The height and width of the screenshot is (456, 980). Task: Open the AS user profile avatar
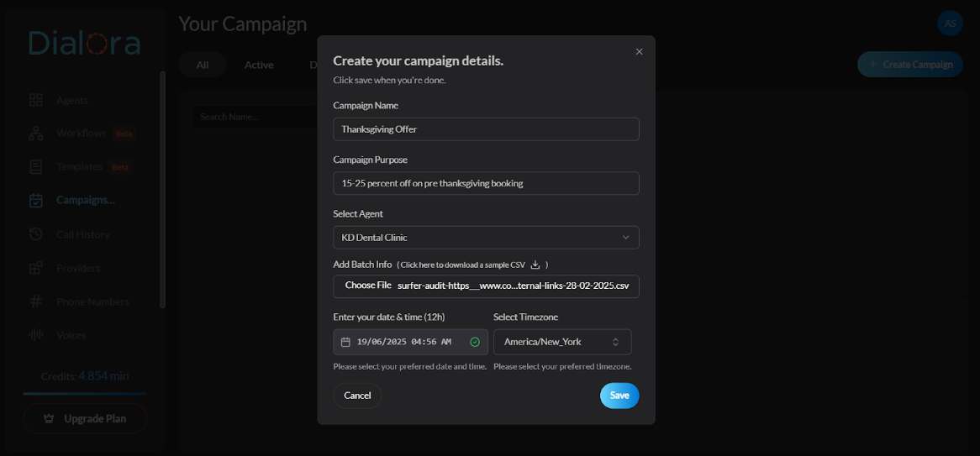click(x=950, y=24)
